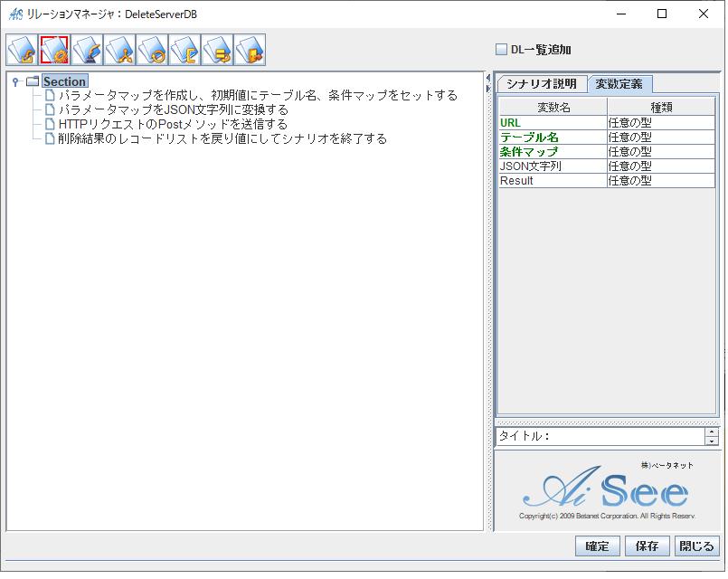Click the circular loop document toolbar icon

click(152, 50)
